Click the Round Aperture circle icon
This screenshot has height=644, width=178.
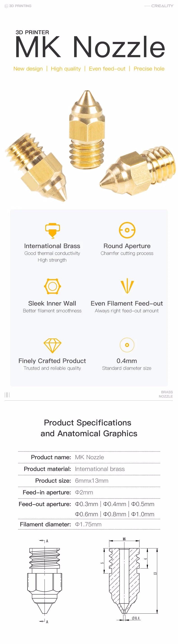[127, 230]
